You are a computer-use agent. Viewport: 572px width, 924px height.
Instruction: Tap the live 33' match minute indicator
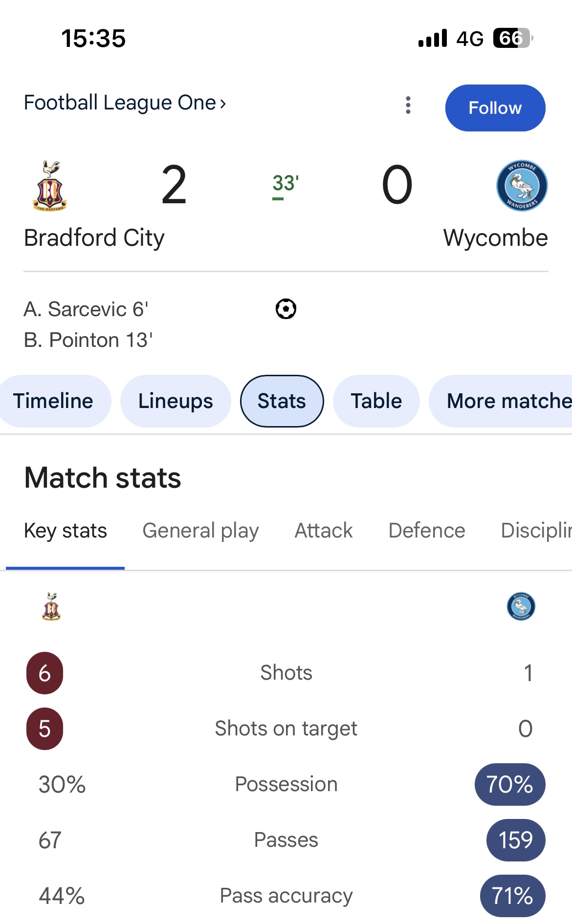(x=286, y=185)
